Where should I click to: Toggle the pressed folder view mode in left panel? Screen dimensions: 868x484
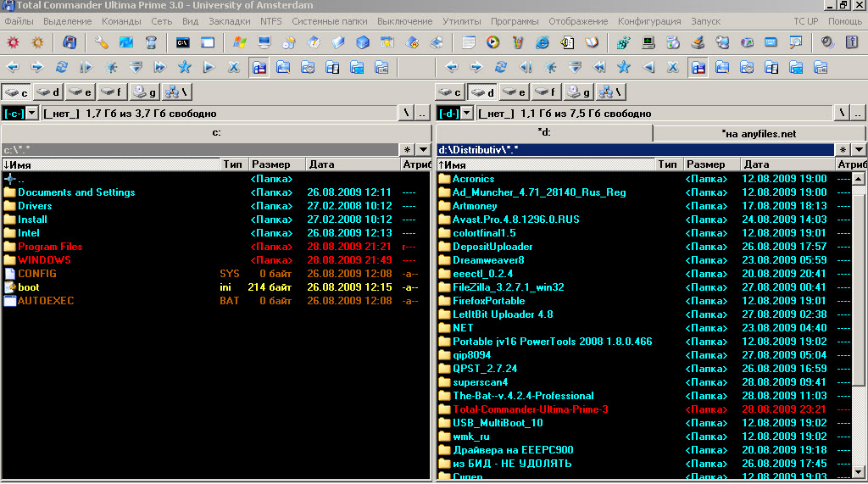(259, 68)
